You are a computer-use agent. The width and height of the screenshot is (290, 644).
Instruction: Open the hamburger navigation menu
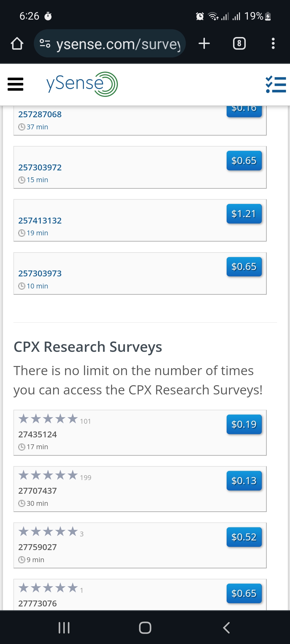click(x=16, y=84)
